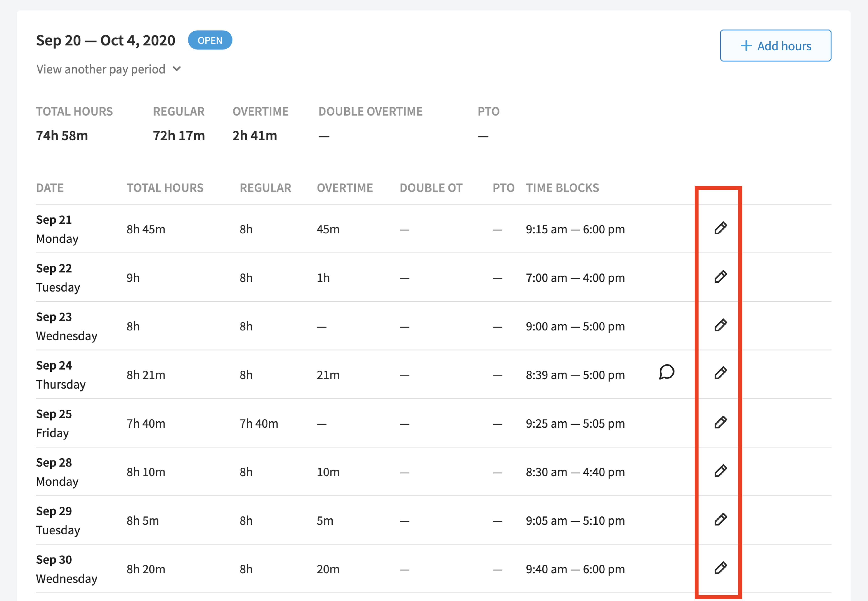Click the 8:30 am — 4:40 pm time block

(575, 472)
